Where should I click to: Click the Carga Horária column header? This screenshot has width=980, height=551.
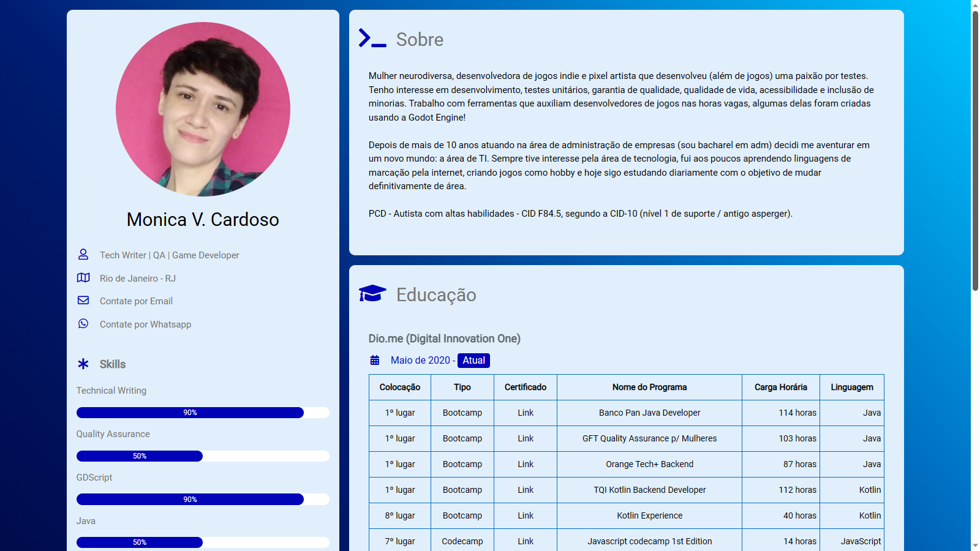pyautogui.click(x=781, y=387)
